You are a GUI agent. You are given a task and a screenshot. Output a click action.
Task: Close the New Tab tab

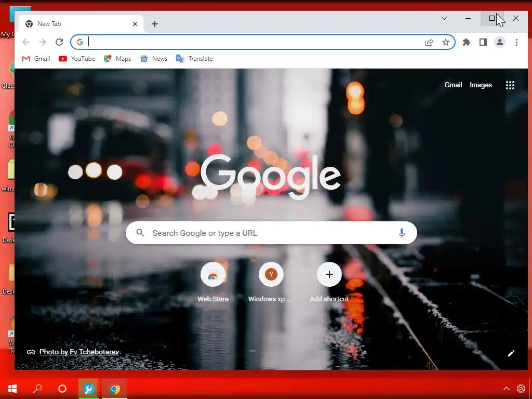[x=135, y=24]
